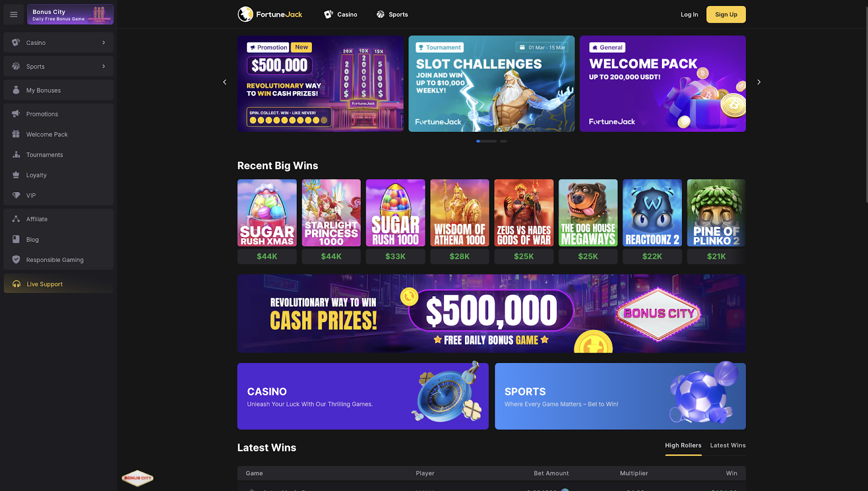Show previous banner with left arrow
This screenshot has height=491, width=868.
coord(225,82)
